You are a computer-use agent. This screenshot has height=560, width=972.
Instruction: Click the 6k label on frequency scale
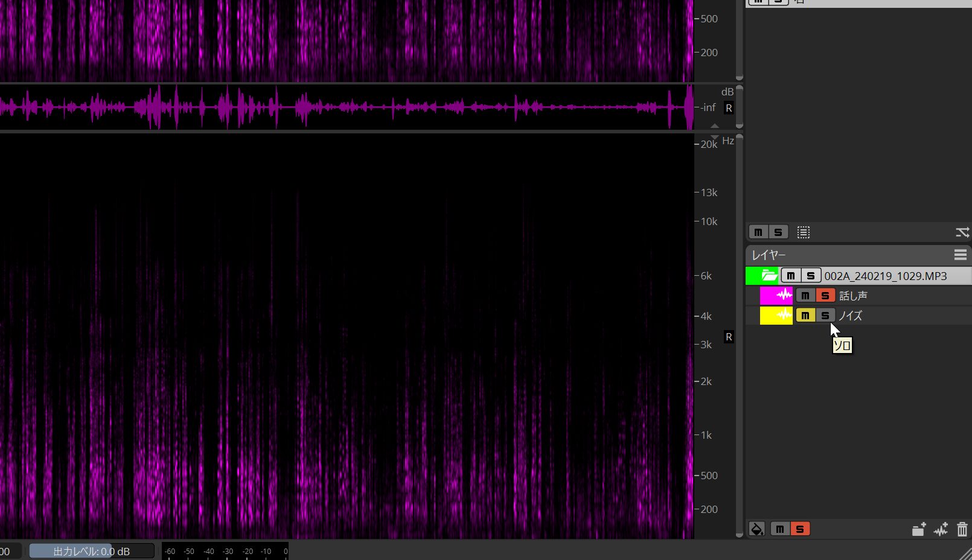[706, 276]
